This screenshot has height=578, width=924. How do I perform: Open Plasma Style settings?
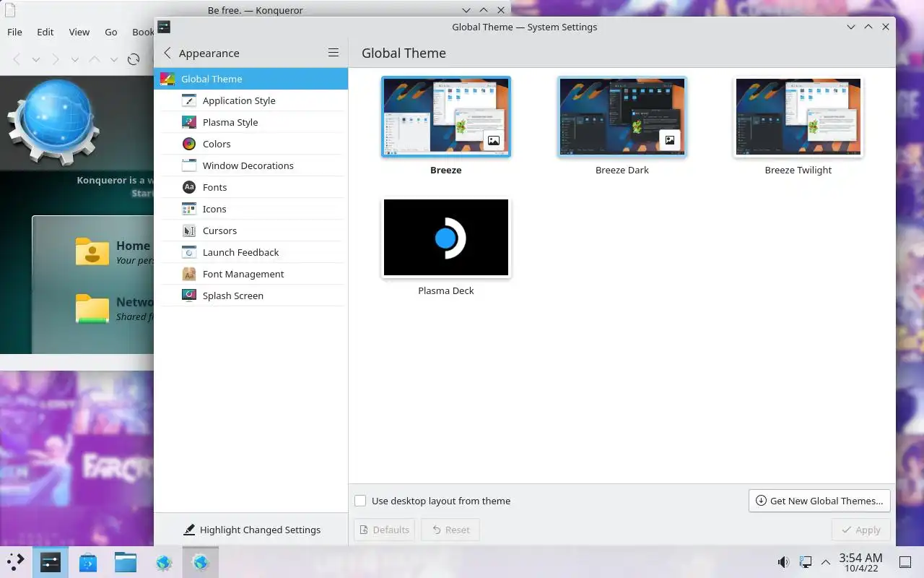250,122
